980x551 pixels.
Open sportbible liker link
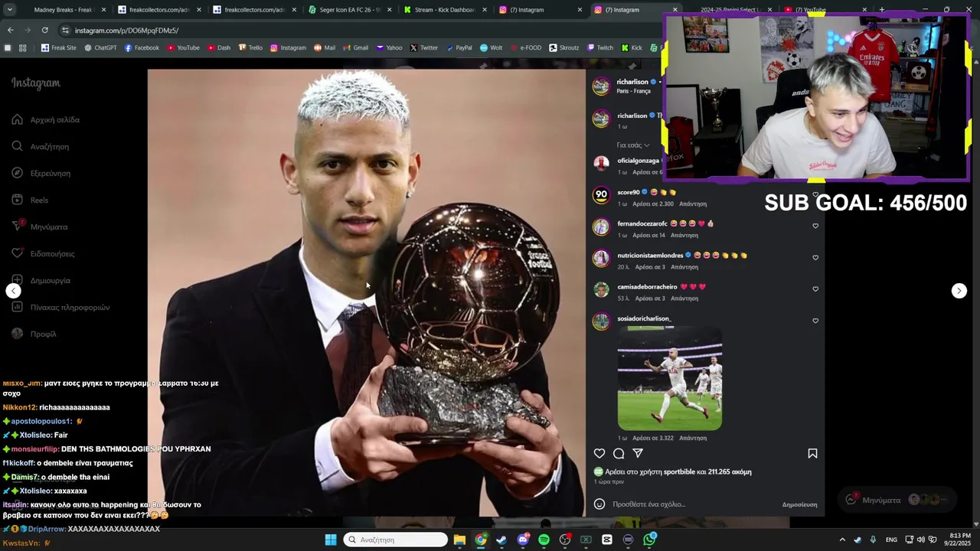pos(679,472)
